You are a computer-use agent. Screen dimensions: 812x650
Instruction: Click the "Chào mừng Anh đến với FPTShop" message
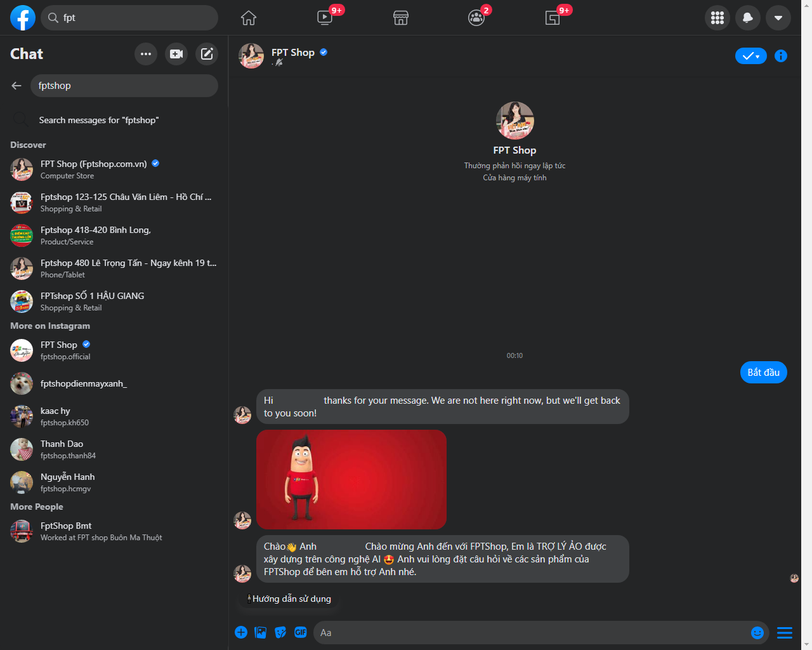point(443,559)
